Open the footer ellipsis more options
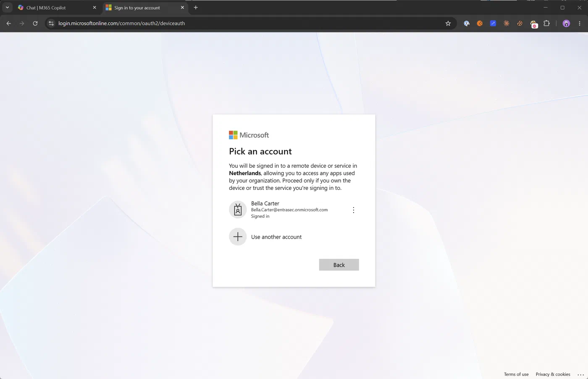Image resolution: width=588 pixels, height=379 pixels. tap(581, 374)
